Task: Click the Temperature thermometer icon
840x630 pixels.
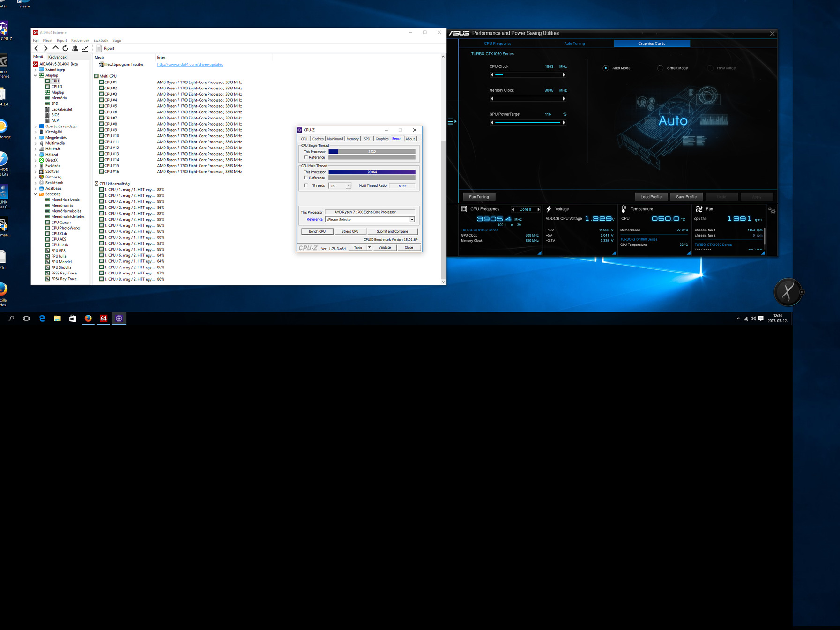Action: coord(624,209)
